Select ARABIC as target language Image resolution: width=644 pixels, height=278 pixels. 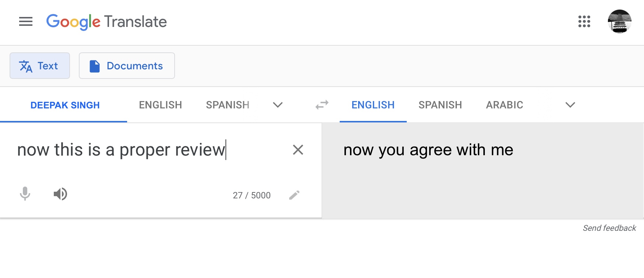505,105
